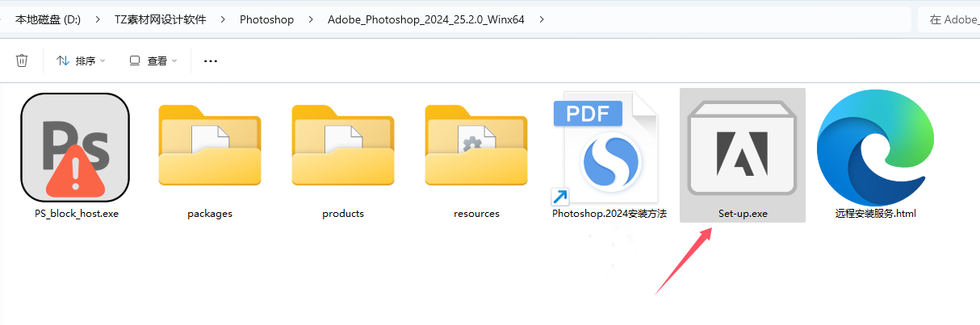The height and width of the screenshot is (325, 980).
Task: Go to 本地磁盘 (D:) in the address bar
Action: 48,19
